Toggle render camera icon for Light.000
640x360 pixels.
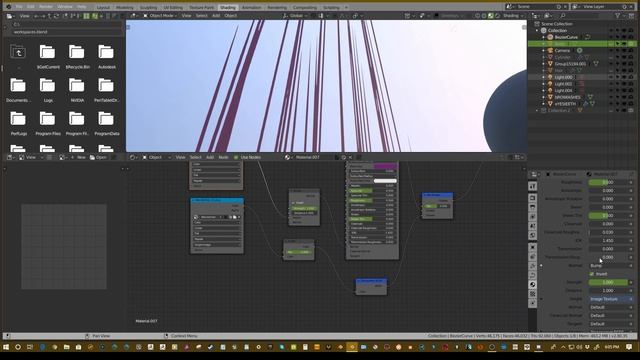click(x=631, y=77)
